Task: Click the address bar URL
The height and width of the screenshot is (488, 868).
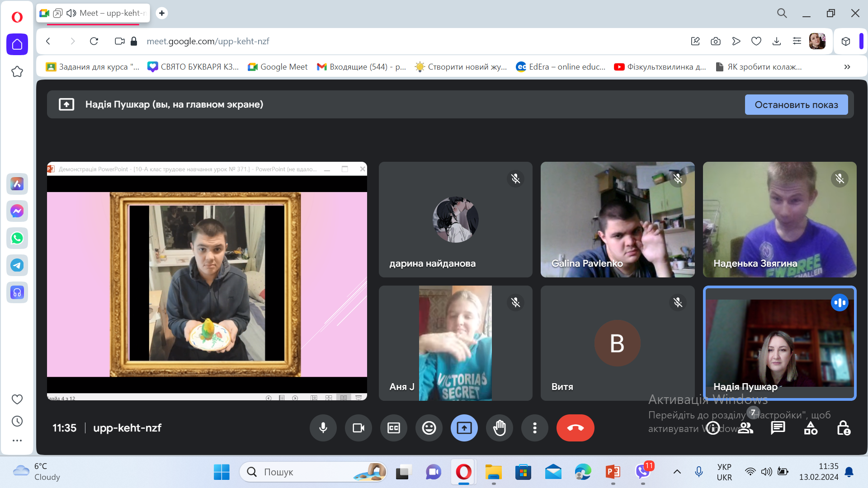Action: coord(208,41)
